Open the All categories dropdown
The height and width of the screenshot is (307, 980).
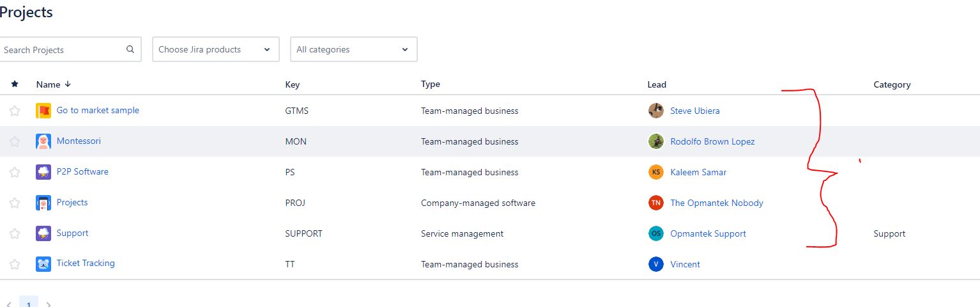(354, 49)
